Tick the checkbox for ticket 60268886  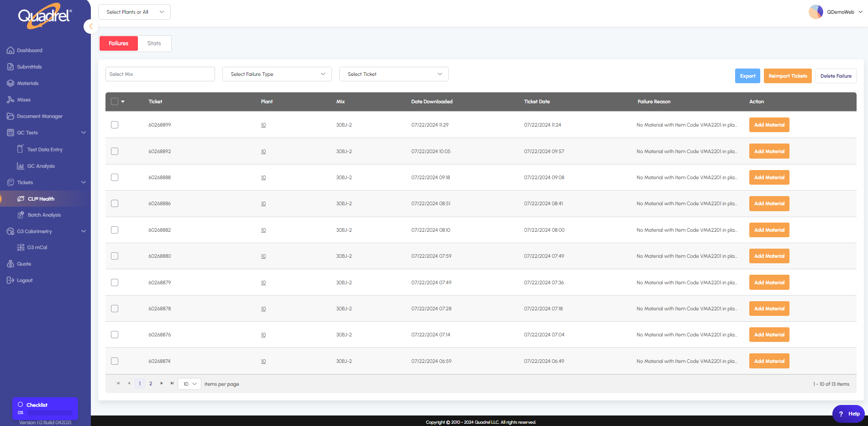[x=115, y=203]
